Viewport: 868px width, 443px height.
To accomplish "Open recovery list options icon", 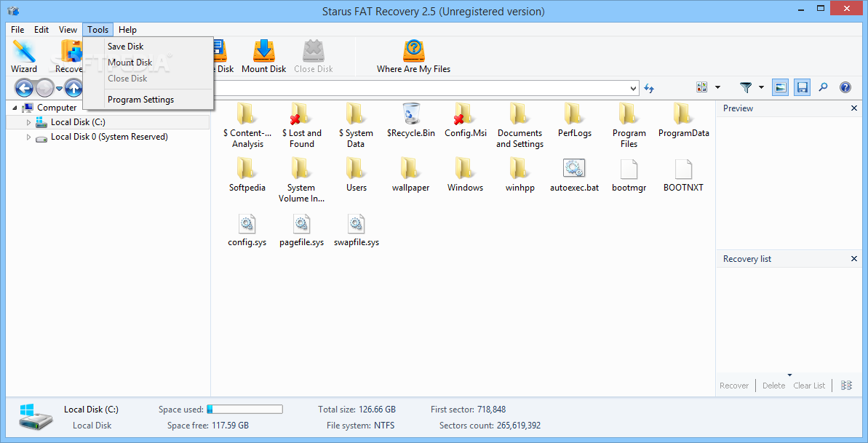I will (x=846, y=386).
